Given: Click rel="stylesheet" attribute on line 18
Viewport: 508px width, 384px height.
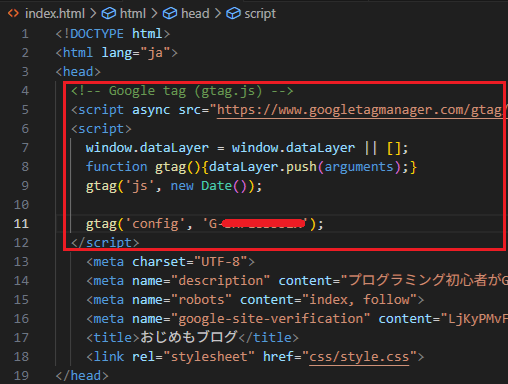Looking at the screenshot, I should click(x=193, y=357).
